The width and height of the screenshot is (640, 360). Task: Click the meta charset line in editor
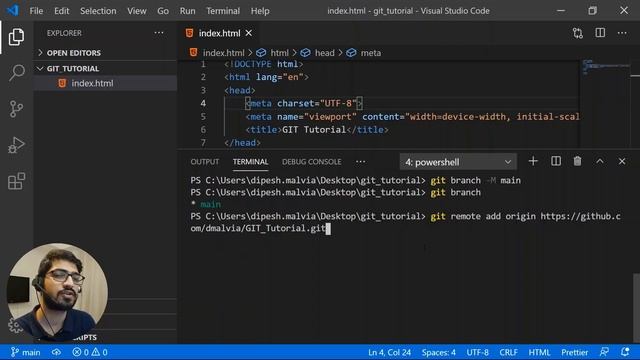pyautogui.click(x=304, y=104)
